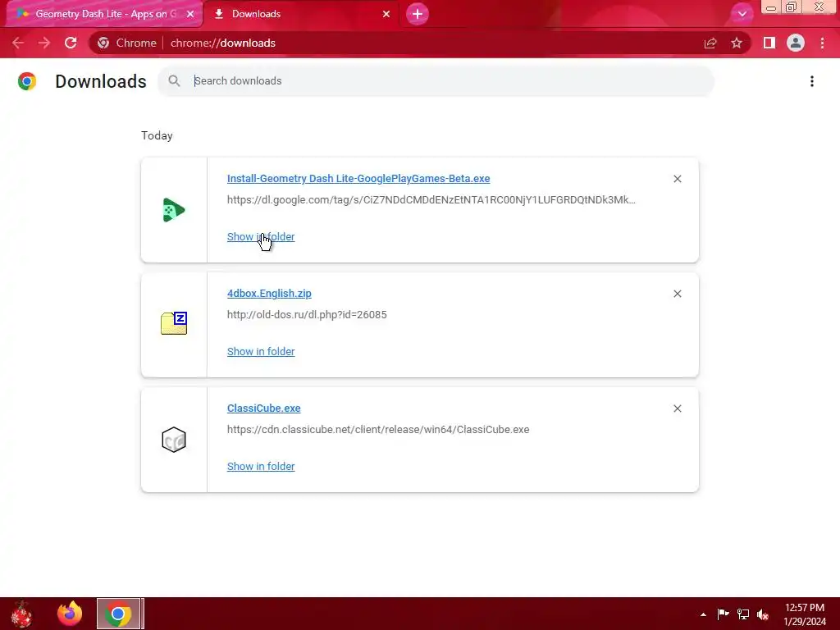The height and width of the screenshot is (630, 840).
Task: Launch Firefox from the taskbar
Action: (x=70, y=614)
